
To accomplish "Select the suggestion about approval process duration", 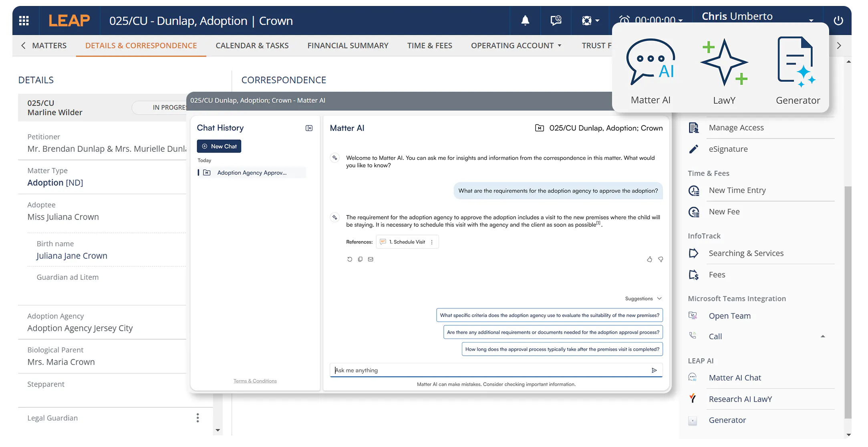I will [562, 349].
